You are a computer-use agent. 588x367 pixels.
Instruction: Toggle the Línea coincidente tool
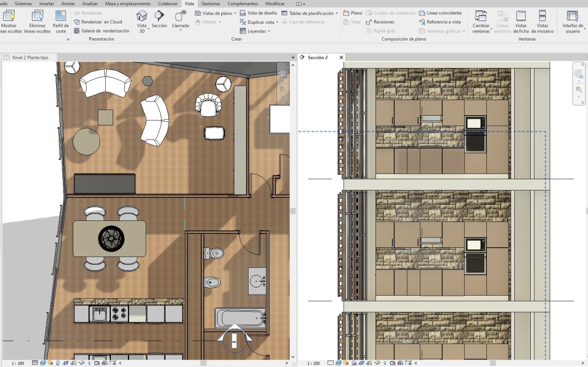coord(440,13)
